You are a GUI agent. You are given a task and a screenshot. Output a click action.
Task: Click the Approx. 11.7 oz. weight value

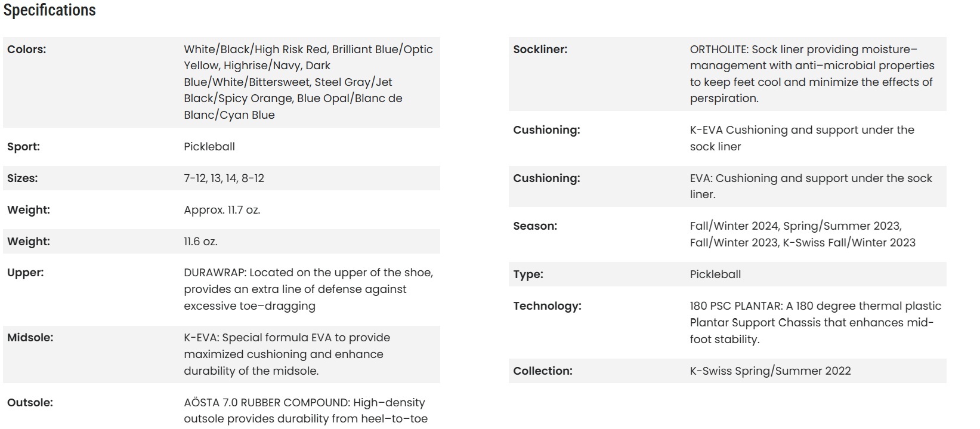(x=222, y=210)
